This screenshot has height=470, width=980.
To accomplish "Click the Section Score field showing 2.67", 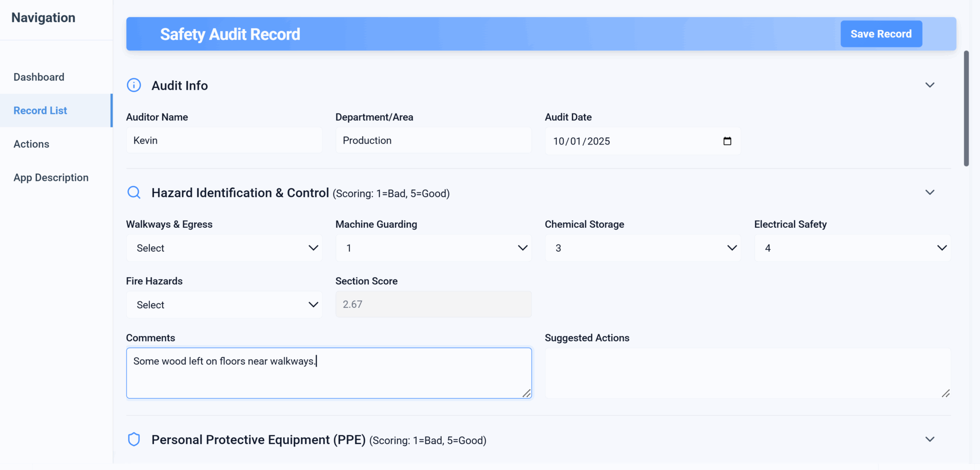I will pyautogui.click(x=434, y=304).
